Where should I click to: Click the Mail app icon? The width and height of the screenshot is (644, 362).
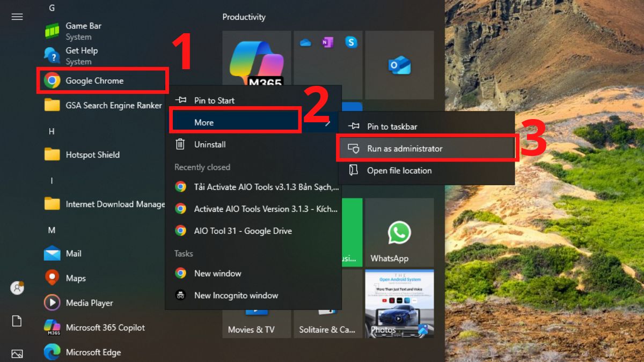coord(52,253)
